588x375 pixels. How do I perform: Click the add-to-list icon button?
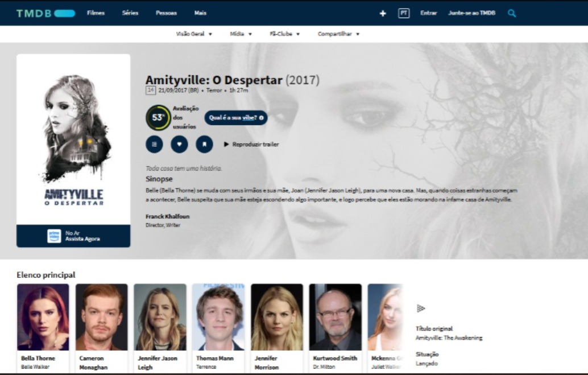pos(154,145)
